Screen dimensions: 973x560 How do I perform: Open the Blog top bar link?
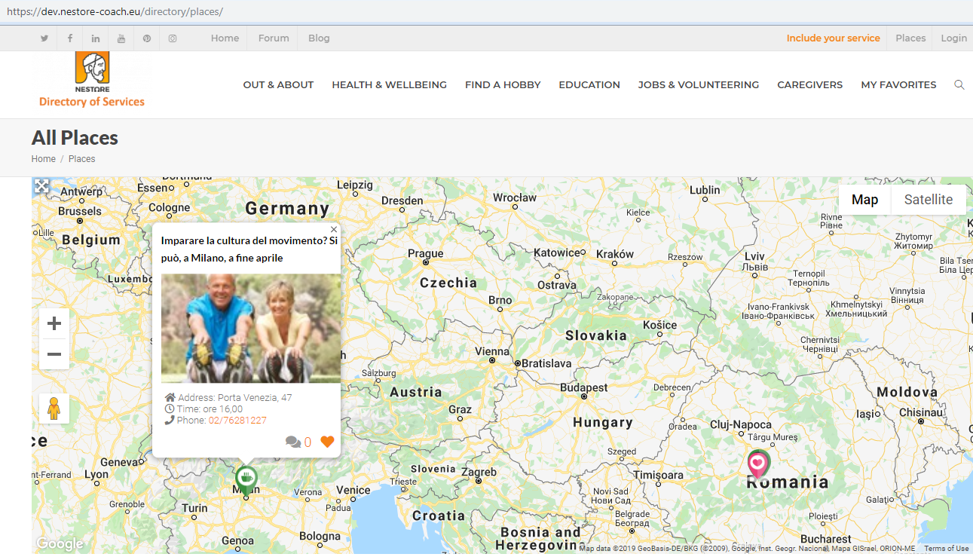pyautogui.click(x=319, y=38)
